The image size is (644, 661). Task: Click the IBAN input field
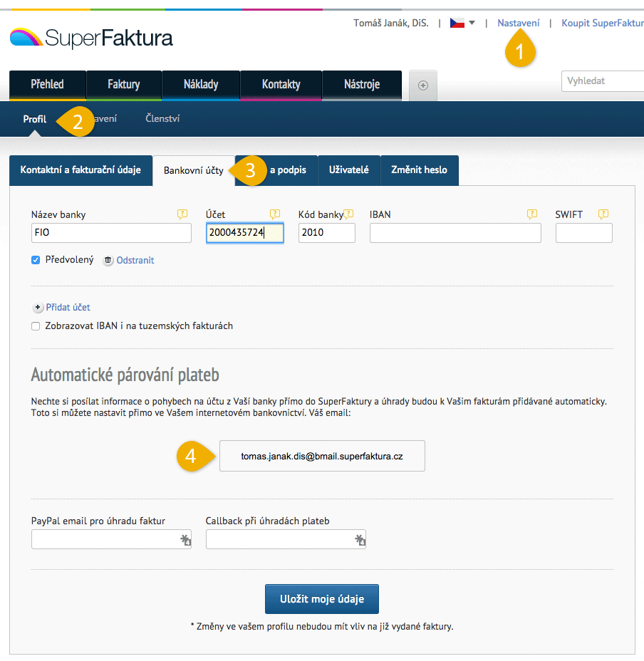455,233
